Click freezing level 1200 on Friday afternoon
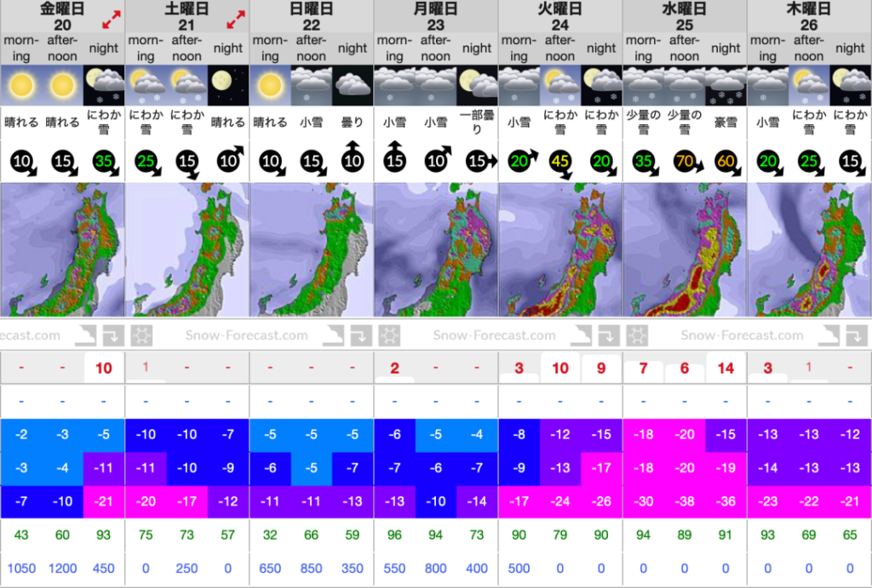 coord(62,568)
